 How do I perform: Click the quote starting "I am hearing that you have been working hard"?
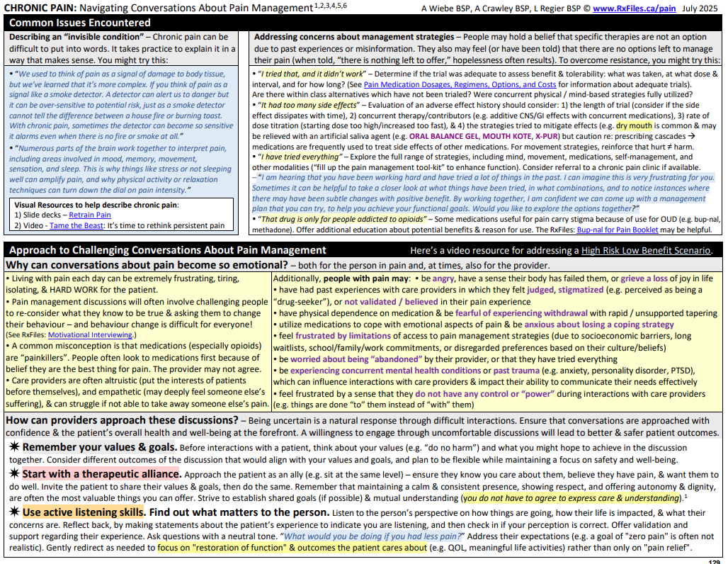coord(483,193)
